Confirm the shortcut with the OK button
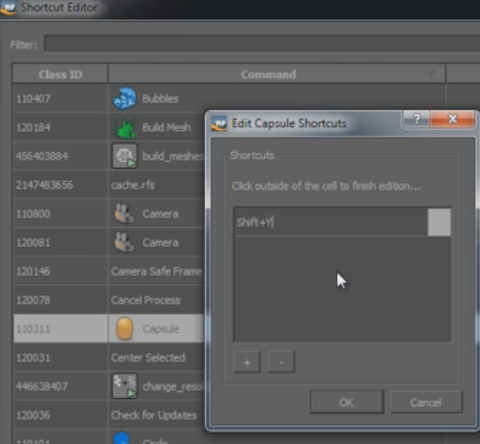Screen dimensions: 480x444 coord(347,402)
